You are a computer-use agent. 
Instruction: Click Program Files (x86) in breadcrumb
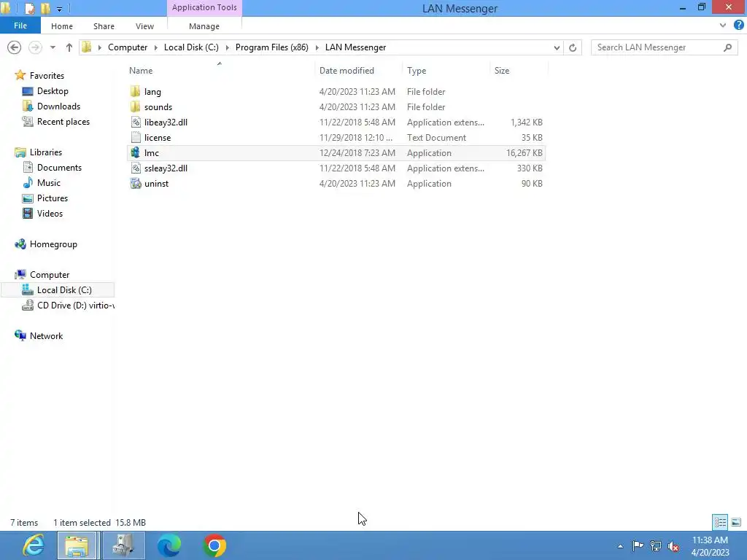(x=271, y=47)
